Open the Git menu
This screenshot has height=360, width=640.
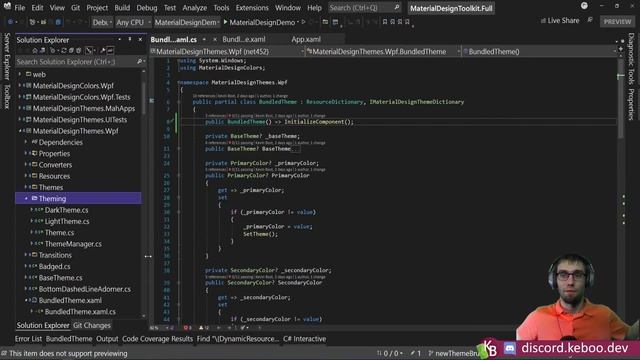point(75,8)
